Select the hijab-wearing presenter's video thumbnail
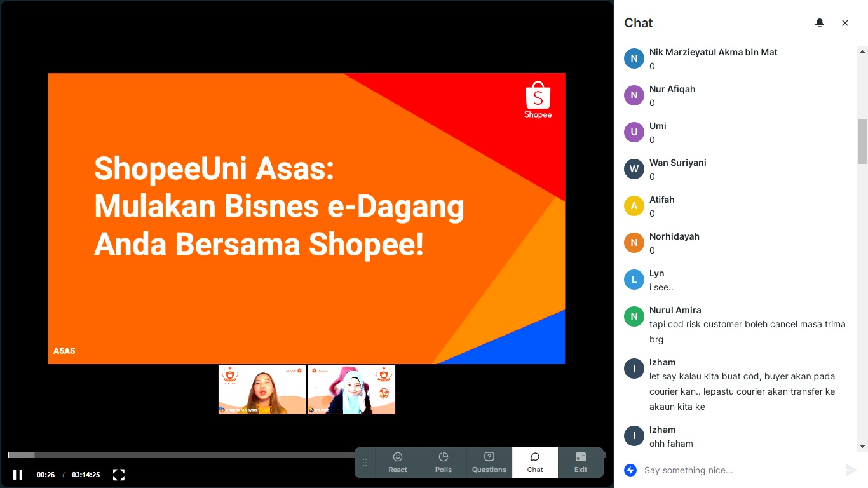This screenshot has width=868, height=488. tap(351, 390)
